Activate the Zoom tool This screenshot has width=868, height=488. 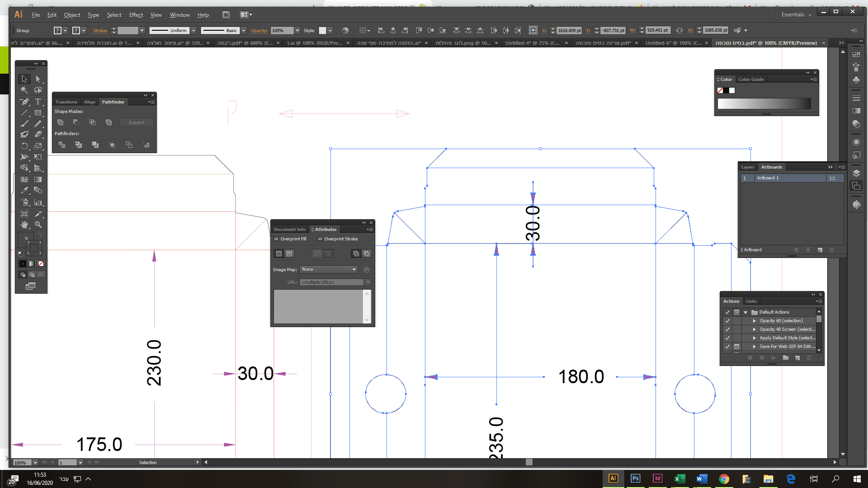pos(38,225)
